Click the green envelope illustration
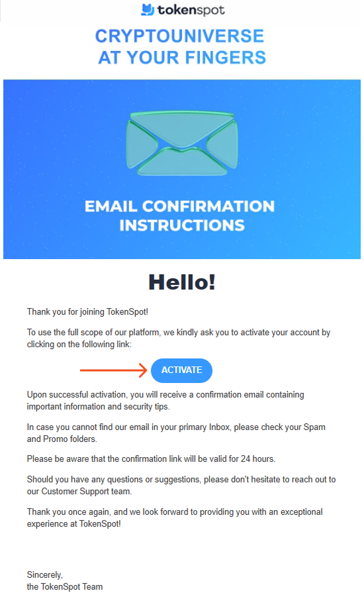364x595 pixels. (x=182, y=143)
